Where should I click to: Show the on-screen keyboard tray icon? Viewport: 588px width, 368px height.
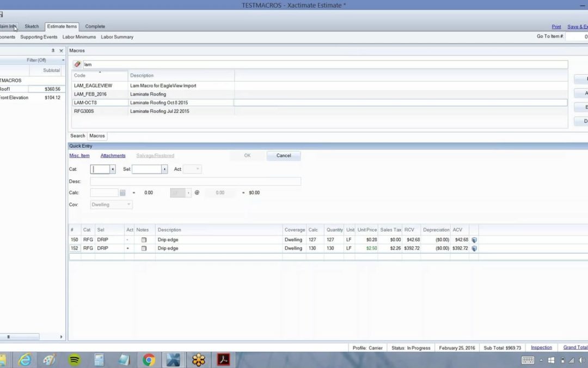click(x=528, y=360)
